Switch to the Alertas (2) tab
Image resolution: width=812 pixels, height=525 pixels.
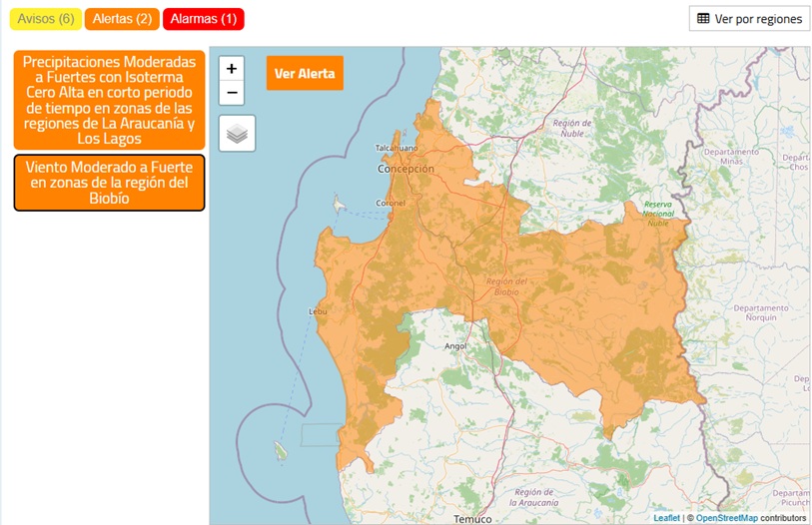(122, 19)
